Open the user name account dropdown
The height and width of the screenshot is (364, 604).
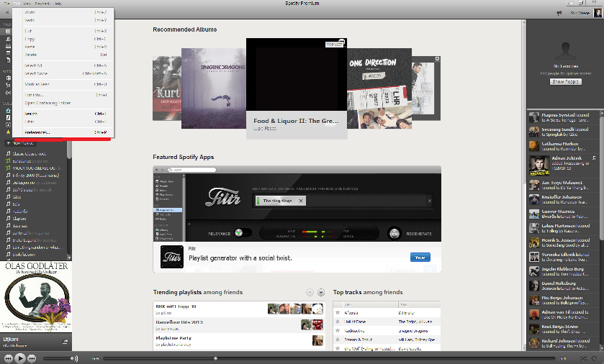(580, 13)
